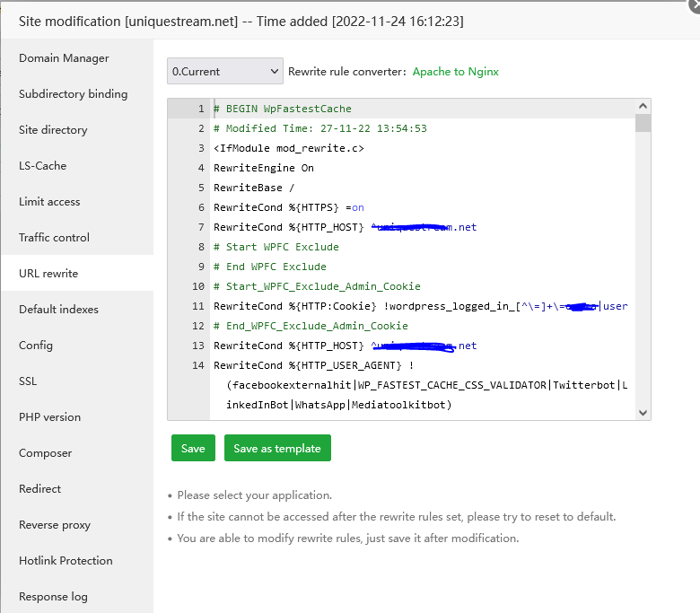Go to Hotlink Protection tab
700x613 pixels.
tap(66, 561)
